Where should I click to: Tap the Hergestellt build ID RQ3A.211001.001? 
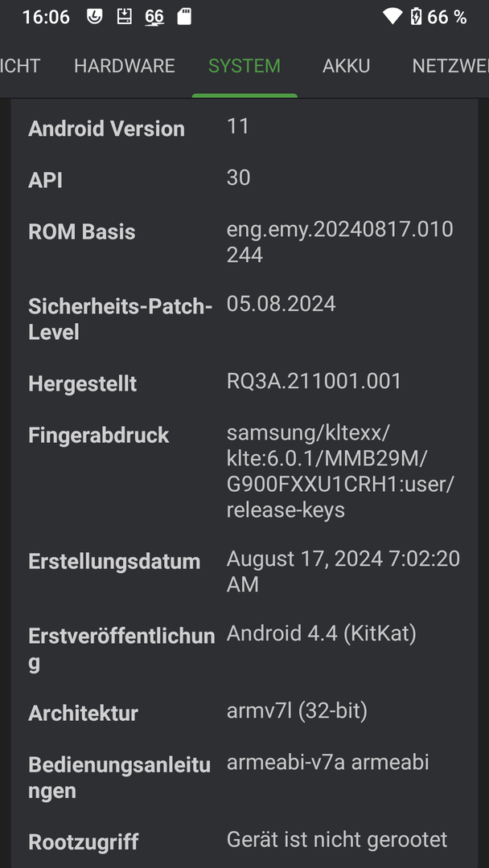[314, 381]
